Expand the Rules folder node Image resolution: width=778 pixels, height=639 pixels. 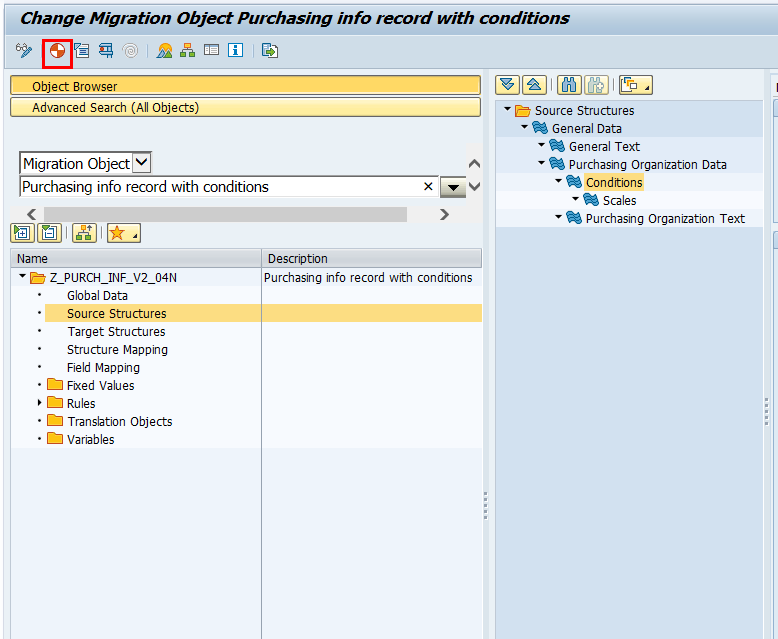39,403
